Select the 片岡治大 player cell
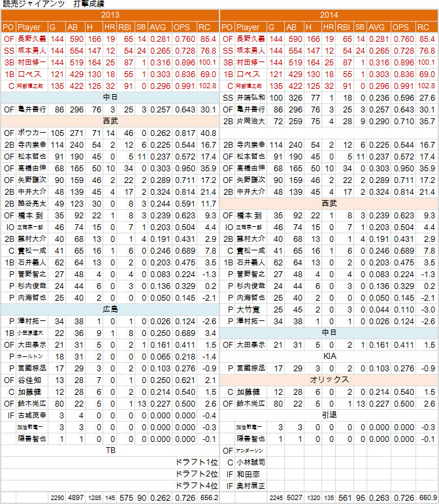Viewport: 439px width, 504px height. click(251, 122)
